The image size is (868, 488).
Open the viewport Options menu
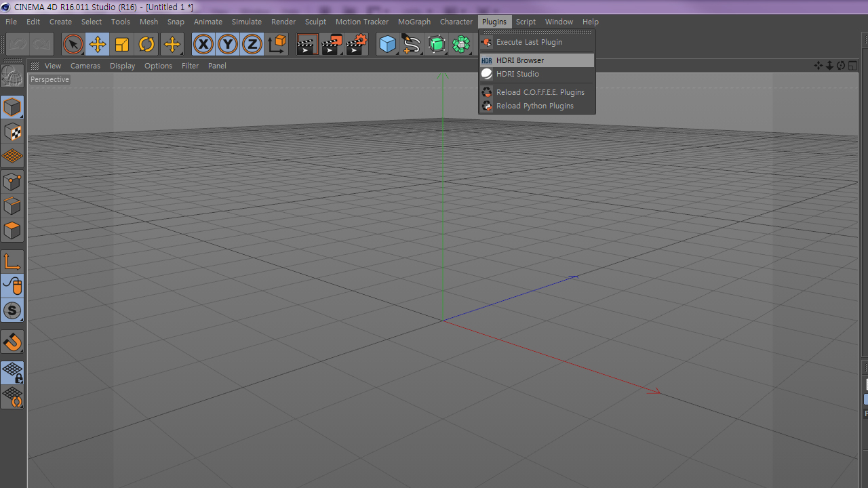(x=158, y=66)
